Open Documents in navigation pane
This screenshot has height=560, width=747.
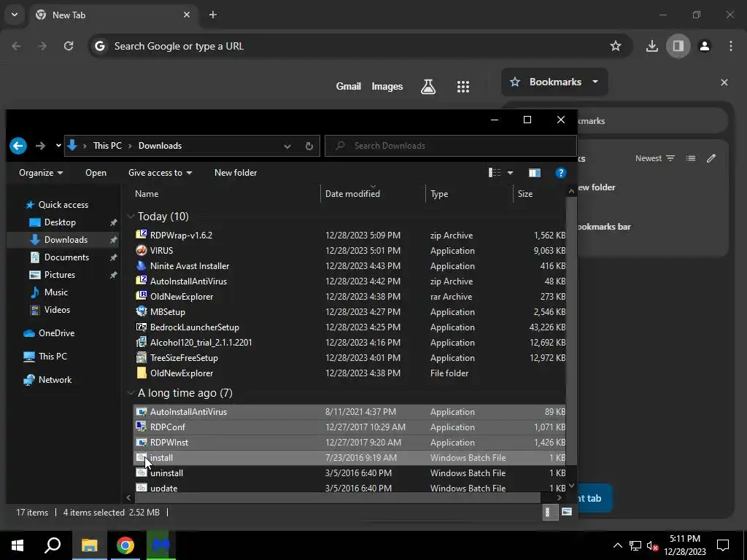click(66, 257)
